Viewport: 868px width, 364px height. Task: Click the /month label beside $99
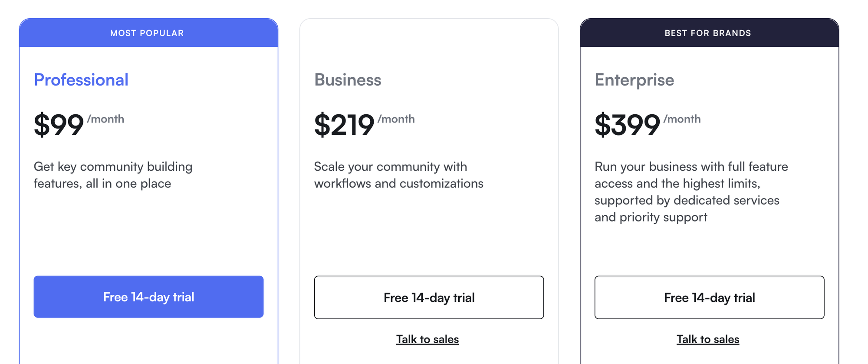(x=105, y=119)
